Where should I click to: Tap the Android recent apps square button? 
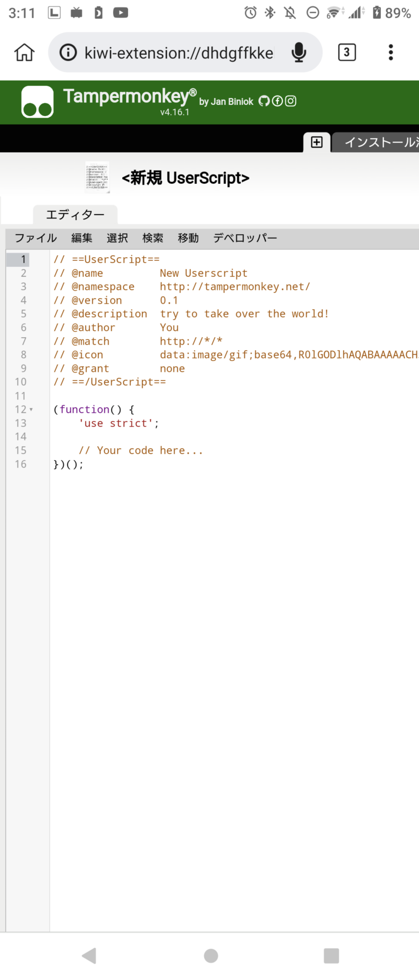pyautogui.click(x=331, y=956)
